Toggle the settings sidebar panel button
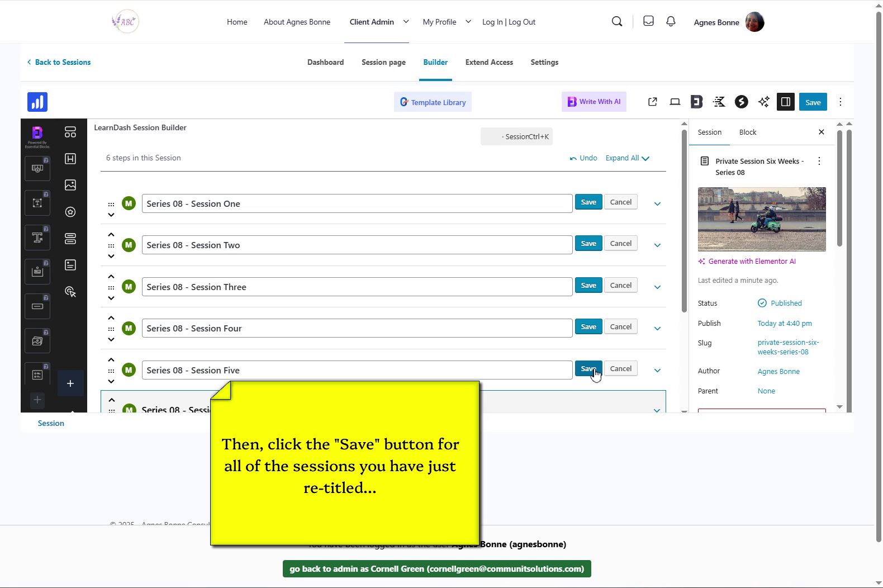Image resolution: width=883 pixels, height=588 pixels. (785, 102)
